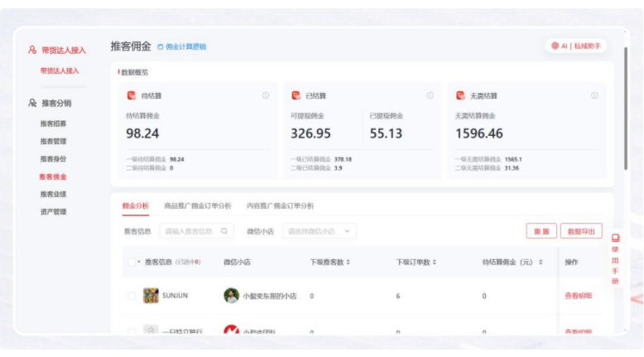The image size is (644, 357).
Task: Click the 二级无需结算佣金 value 31.36
Action: 512,167
